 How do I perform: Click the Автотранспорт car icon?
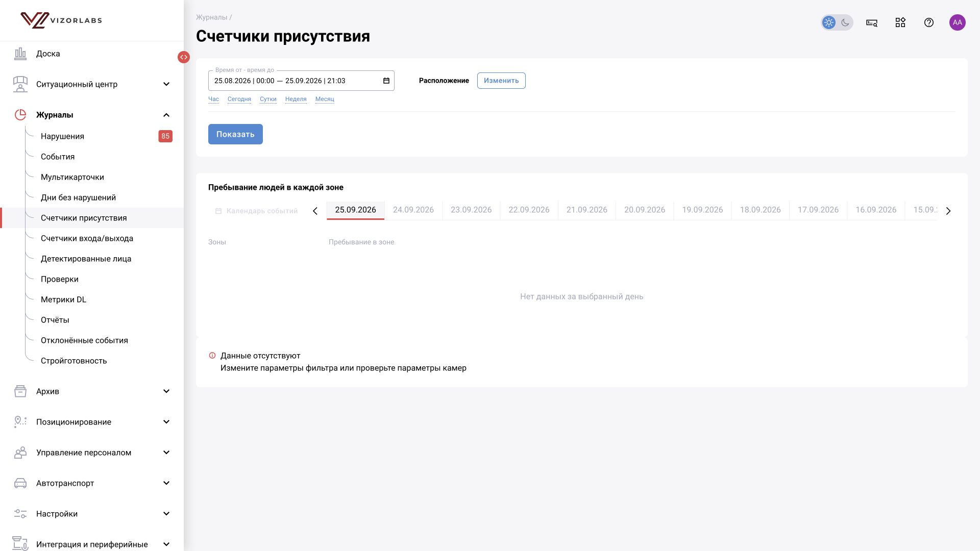20,483
